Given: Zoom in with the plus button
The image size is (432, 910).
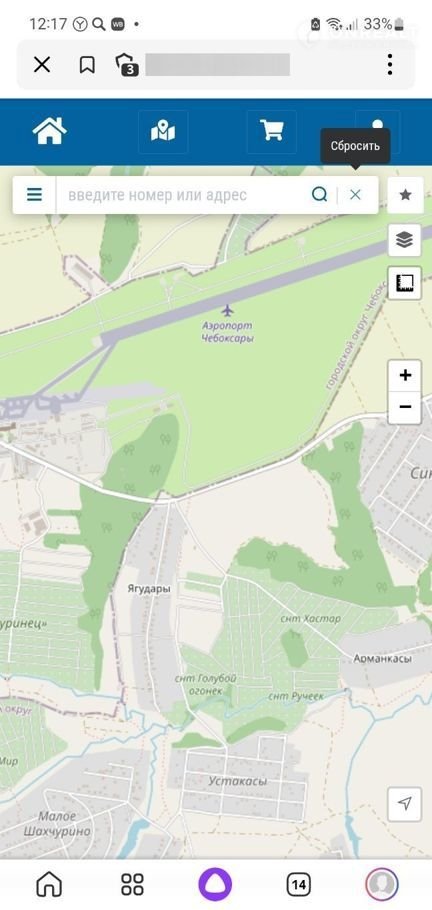Looking at the screenshot, I should [x=405, y=375].
